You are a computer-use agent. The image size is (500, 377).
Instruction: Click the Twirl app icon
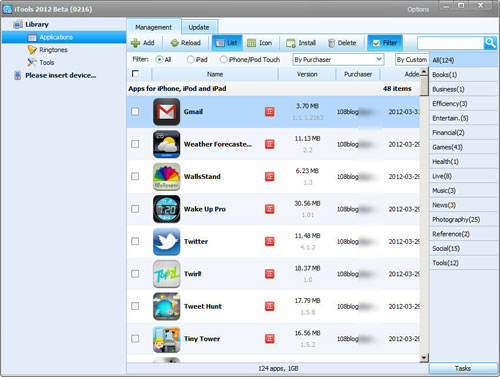pos(167,274)
